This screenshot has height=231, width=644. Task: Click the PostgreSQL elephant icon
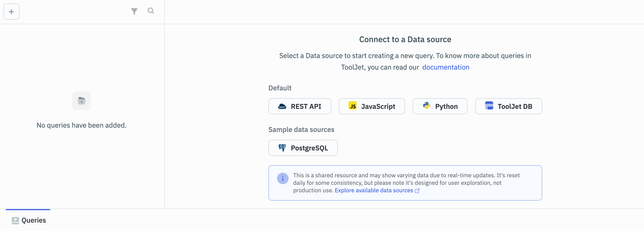pos(282,148)
